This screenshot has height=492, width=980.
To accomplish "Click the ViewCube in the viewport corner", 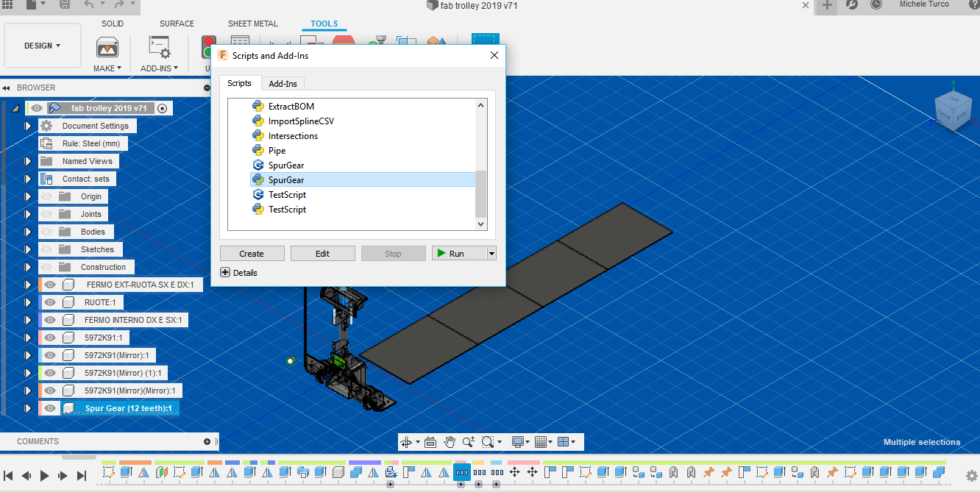I will [x=953, y=110].
